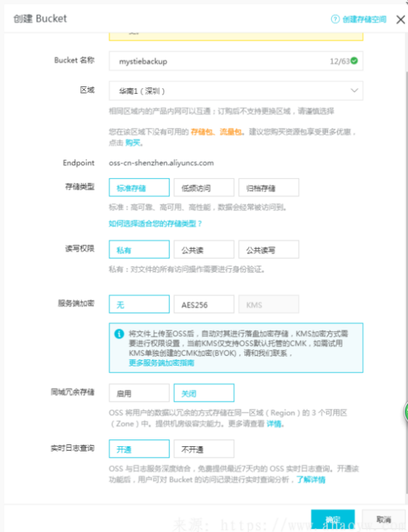Close the 创建 Bucket dialog
Screen dimensions: 408x532
[400, 19]
